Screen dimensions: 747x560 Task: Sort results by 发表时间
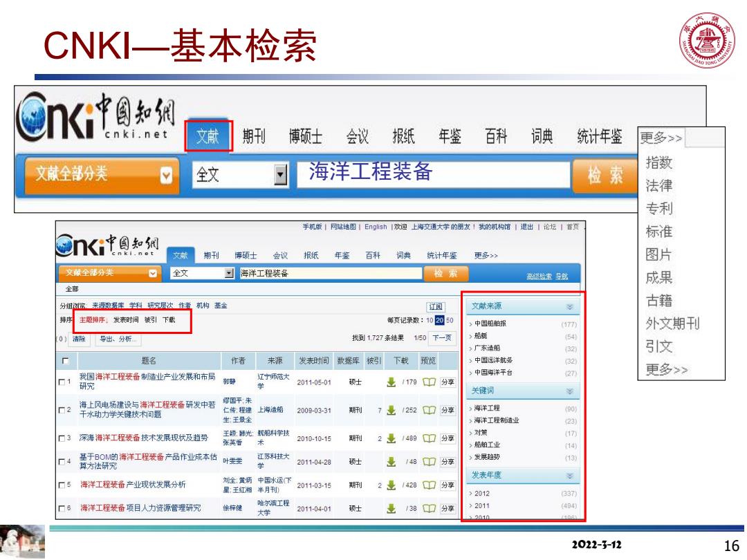click(126, 320)
